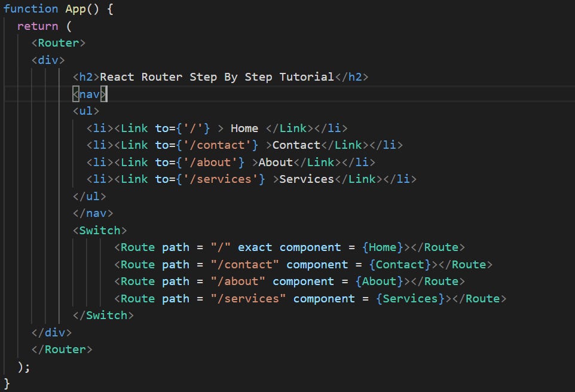Click the closing </nav> tag
Viewport: 575px width, 392px height.
93,213
